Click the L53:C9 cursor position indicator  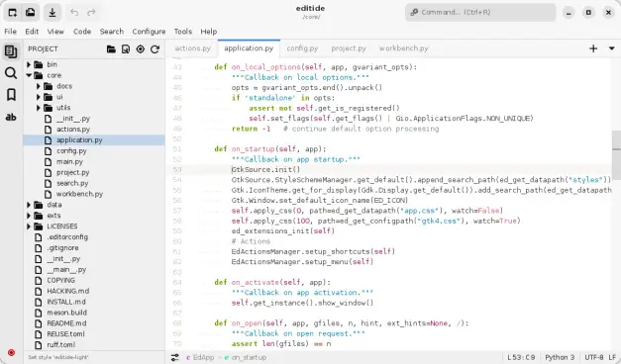(521, 358)
